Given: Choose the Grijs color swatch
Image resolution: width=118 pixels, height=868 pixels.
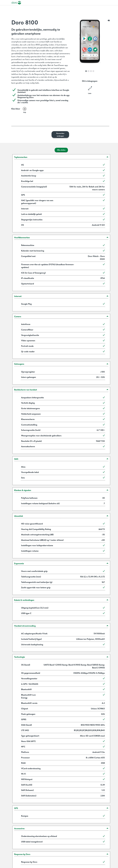Looking at the screenshot, I should [x=25, y=109].
